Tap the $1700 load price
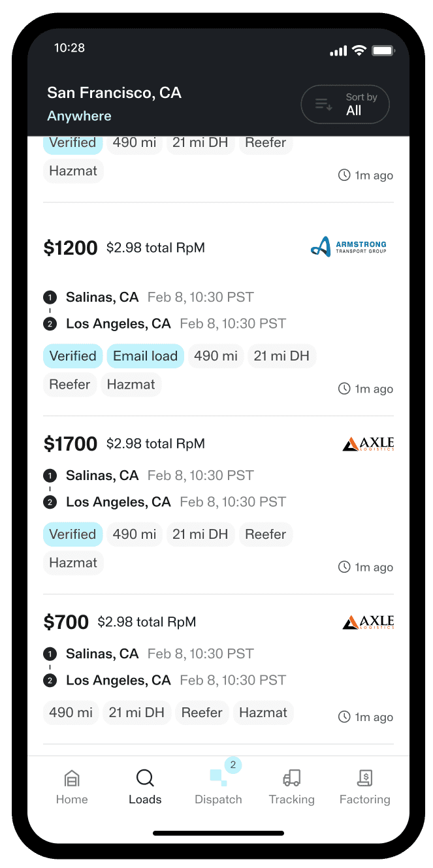The height and width of the screenshot is (868, 433). coord(71,444)
